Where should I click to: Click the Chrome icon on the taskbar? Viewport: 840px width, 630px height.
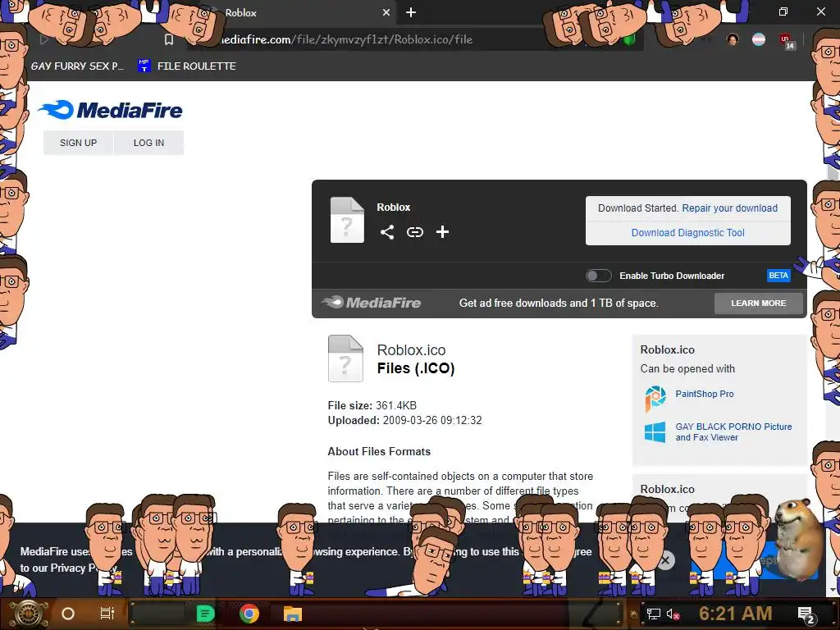click(249, 614)
